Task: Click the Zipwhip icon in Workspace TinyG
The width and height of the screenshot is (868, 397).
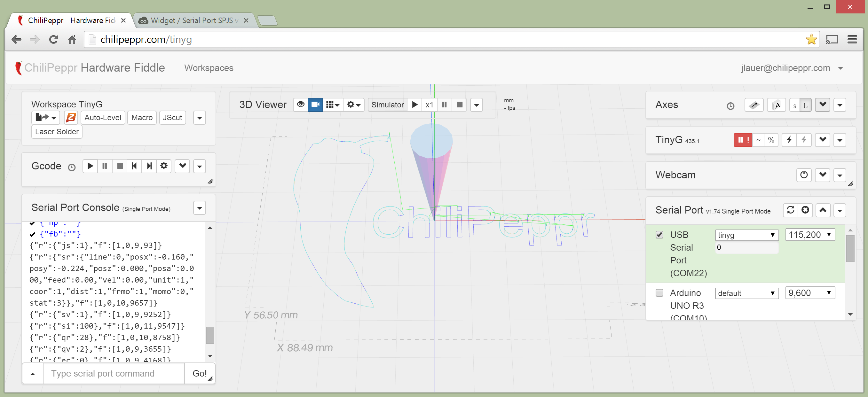Action: coord(71,118)
